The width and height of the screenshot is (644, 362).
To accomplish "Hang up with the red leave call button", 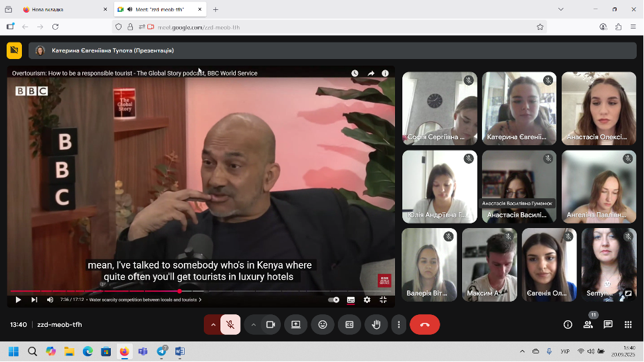I will (425, 325).
